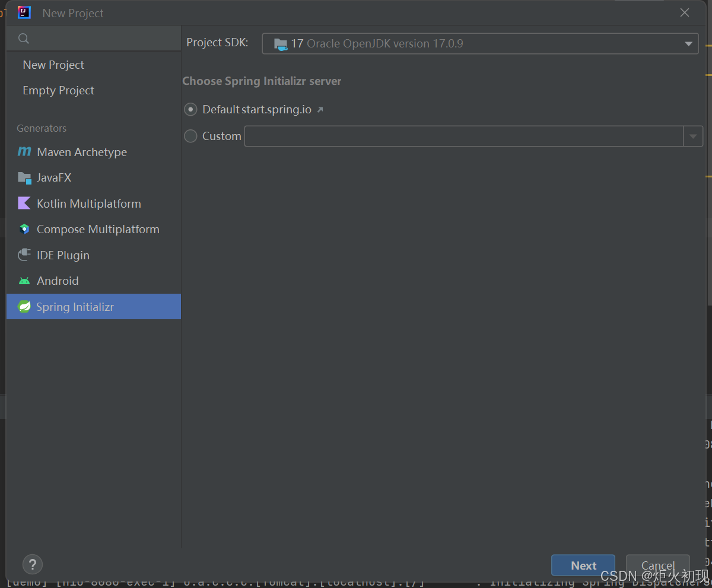The width and height of the screenshot is (712, 588).
Task: Click the Compose Multiplatform icon
Action: point(24,229)
